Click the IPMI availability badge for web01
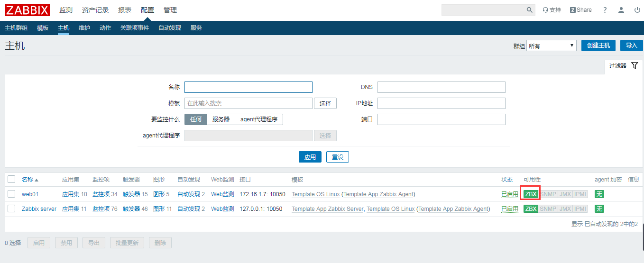 (x=580, y=194)
